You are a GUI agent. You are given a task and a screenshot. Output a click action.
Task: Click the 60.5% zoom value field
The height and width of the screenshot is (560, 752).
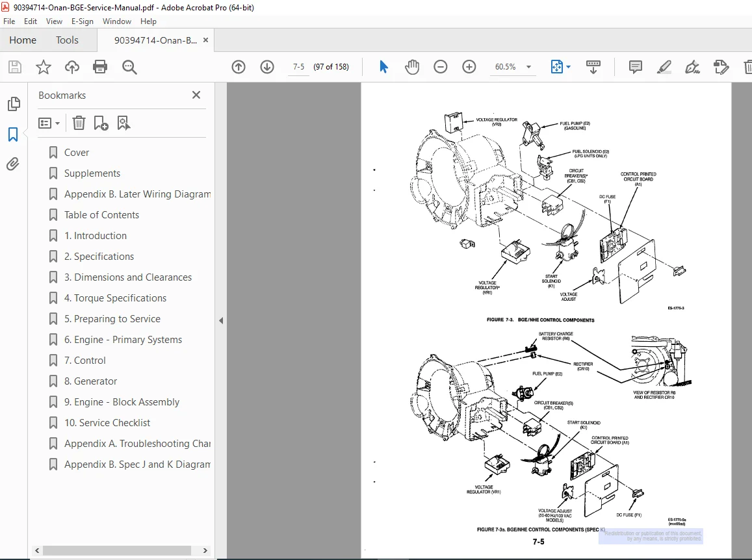[x=506, y=67]
